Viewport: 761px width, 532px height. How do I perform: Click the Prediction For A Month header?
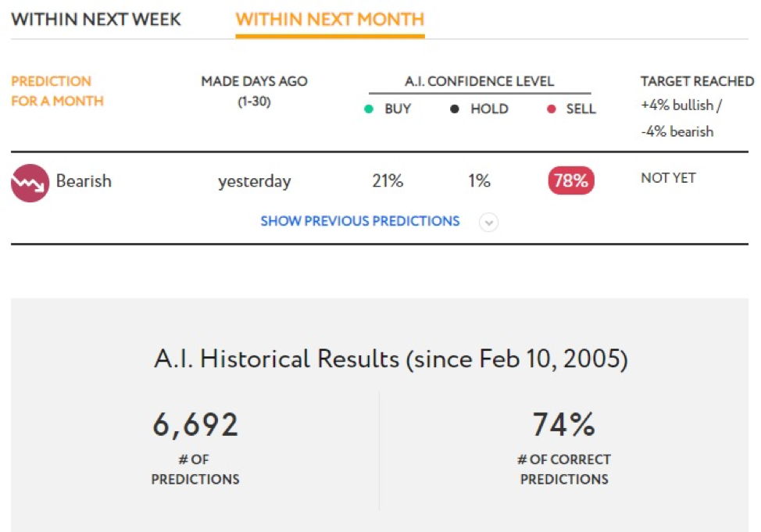coord(57,91)
